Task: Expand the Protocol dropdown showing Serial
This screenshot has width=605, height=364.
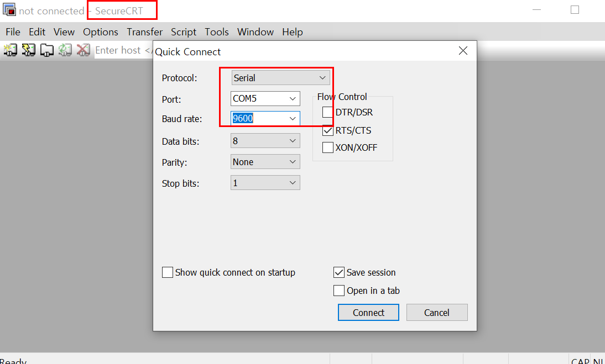Action: 280,78
